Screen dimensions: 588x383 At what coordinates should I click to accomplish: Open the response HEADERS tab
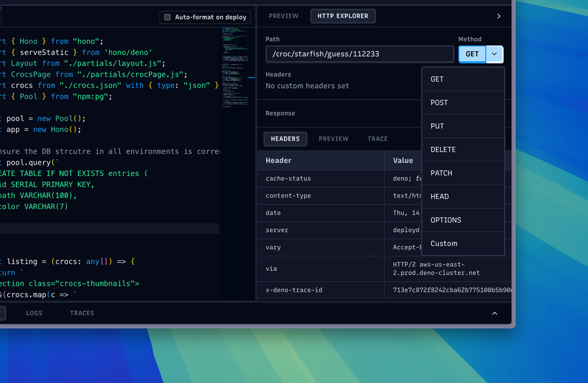click(285, 139)
